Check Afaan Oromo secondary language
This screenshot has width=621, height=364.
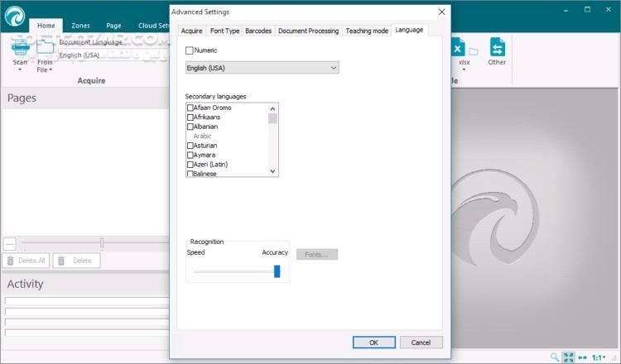(x=190, y=108)
